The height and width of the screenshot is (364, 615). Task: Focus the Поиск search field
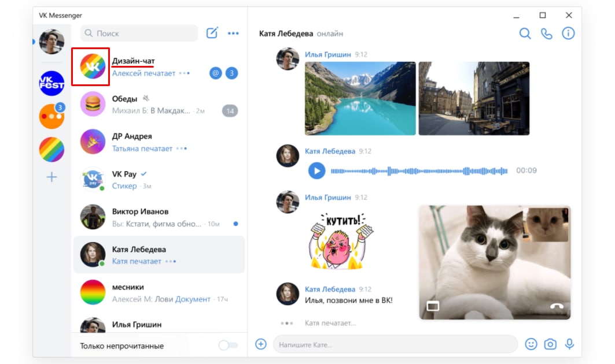coord(139,34)
